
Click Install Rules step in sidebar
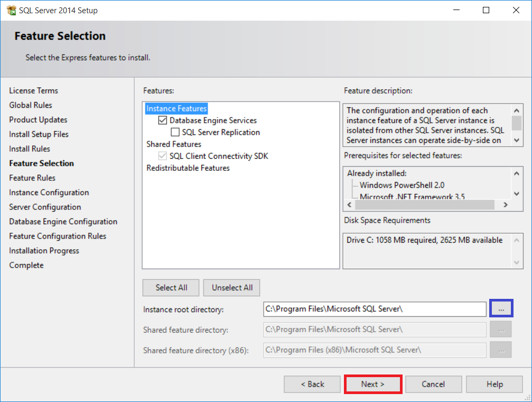click(30, 149)
